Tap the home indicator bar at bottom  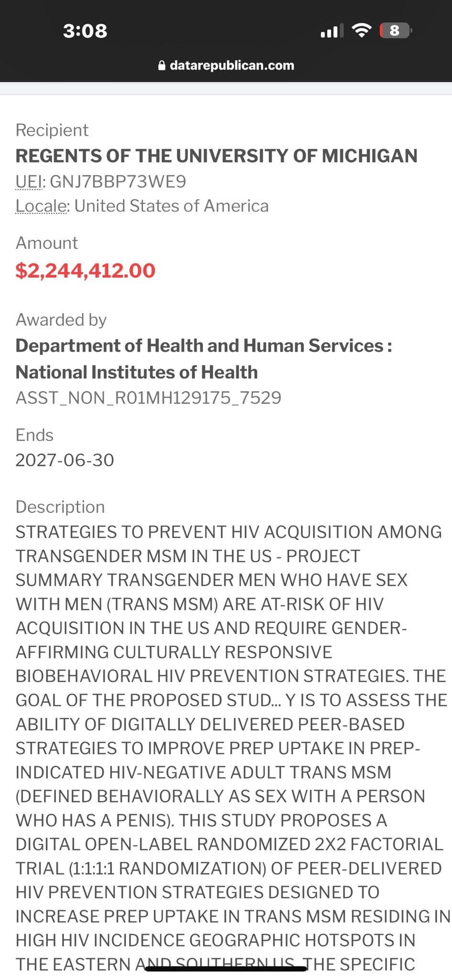pyautogui.click(x=226, y=969)
